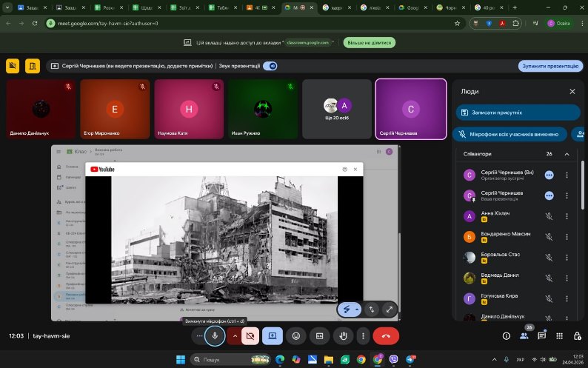Screen dimensions: 588x368
Task: Open the meeting chat panel
Action: 541,335
